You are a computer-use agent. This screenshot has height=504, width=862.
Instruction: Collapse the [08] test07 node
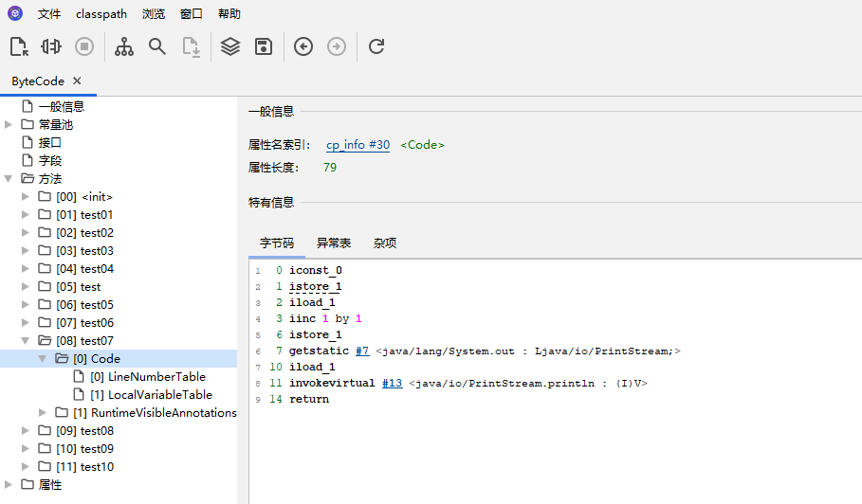(26, 340)
